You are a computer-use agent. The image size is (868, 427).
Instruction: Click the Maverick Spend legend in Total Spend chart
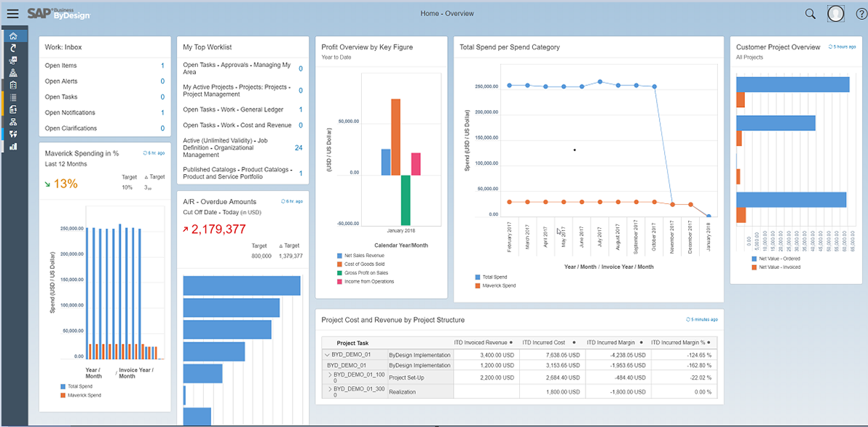pos(478,286)
